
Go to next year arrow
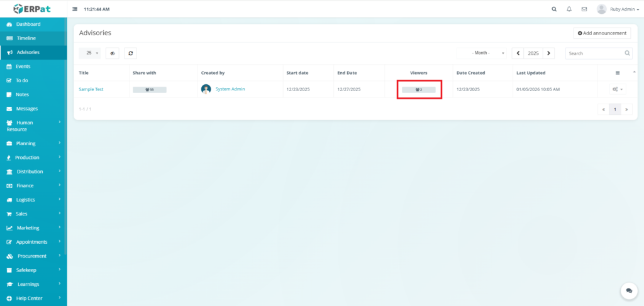pos(549,53)
